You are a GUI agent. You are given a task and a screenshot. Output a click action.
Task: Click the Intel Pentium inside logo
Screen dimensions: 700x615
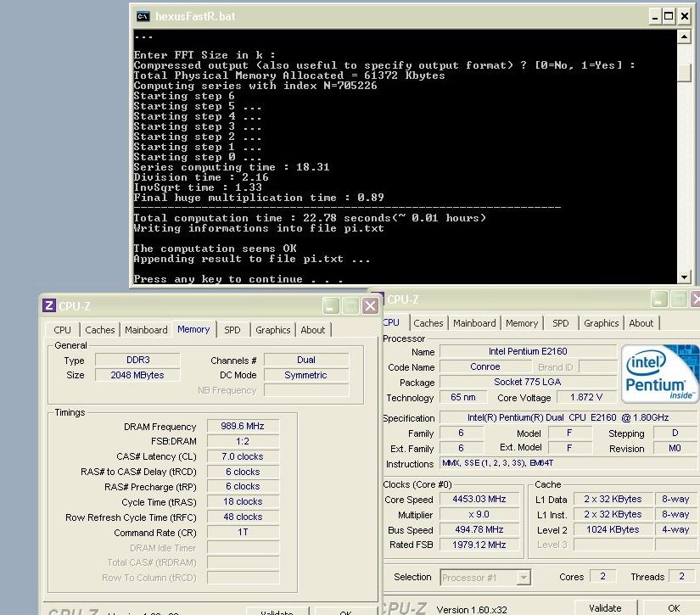(x=660, y=373)
